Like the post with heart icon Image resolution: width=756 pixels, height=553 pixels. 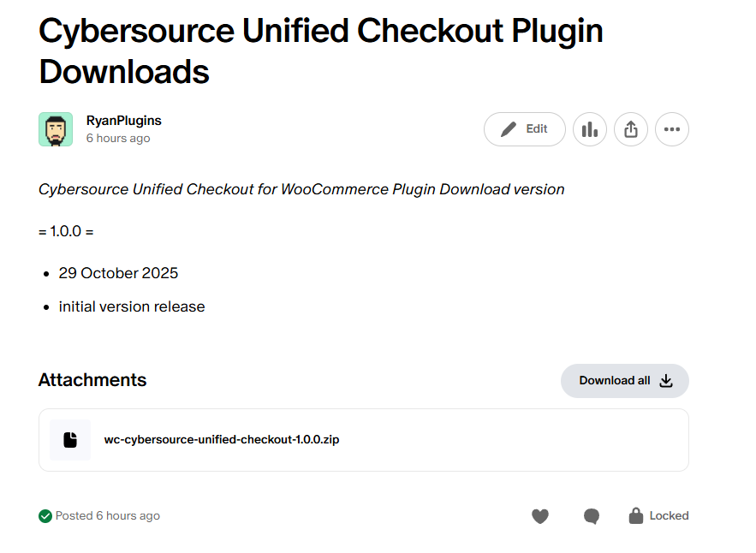539,516
